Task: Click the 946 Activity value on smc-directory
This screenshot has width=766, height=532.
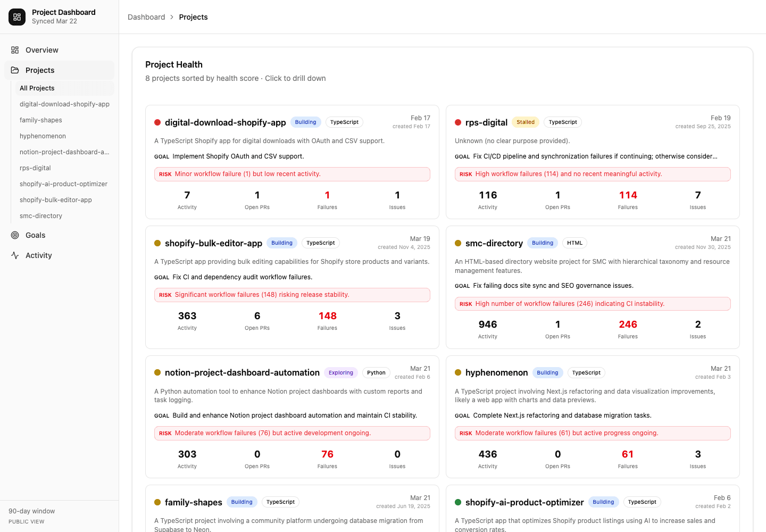Action: coord(488,325)
